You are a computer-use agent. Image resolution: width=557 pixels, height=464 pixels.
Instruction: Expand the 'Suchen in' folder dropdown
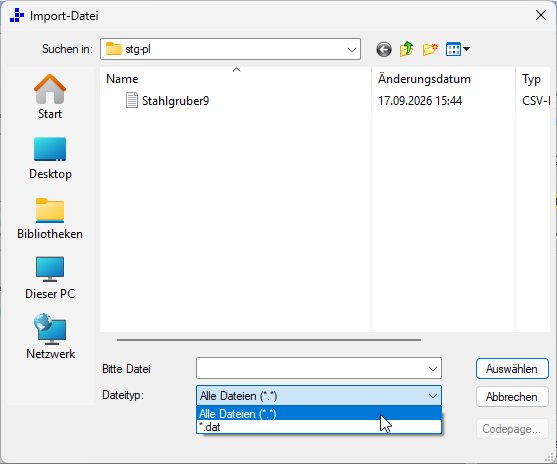coord(352,49)
